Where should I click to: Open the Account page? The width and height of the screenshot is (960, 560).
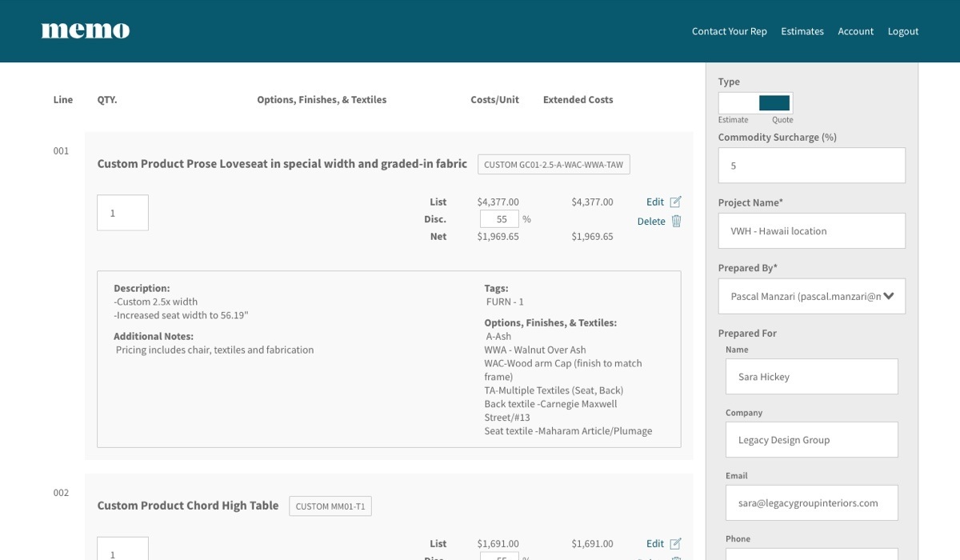pos(855,31)
